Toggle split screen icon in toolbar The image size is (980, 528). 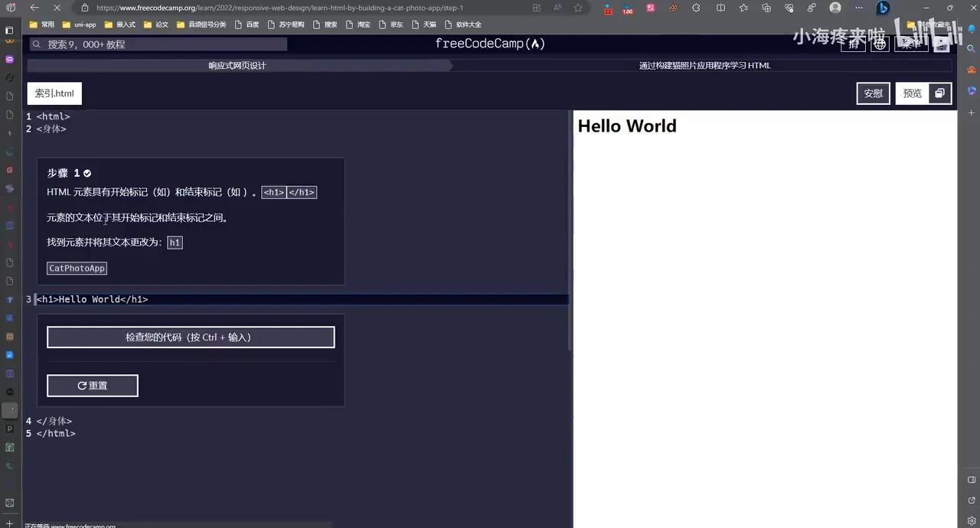point(720,8)
